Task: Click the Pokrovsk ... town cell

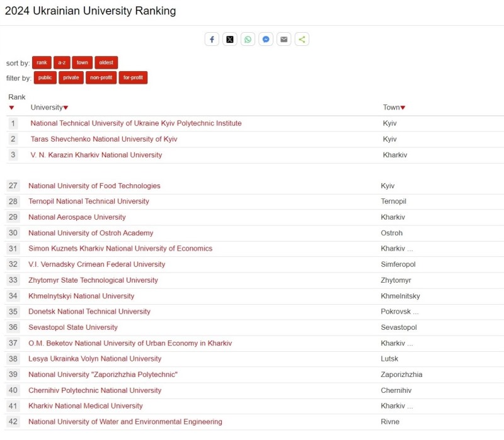Action: tap(399, 312)
